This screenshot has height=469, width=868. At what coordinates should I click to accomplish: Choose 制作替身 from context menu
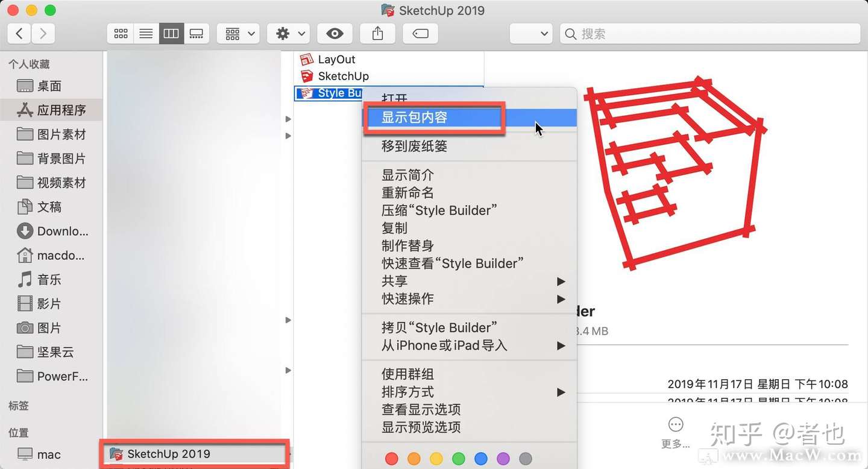click(469, 245)
